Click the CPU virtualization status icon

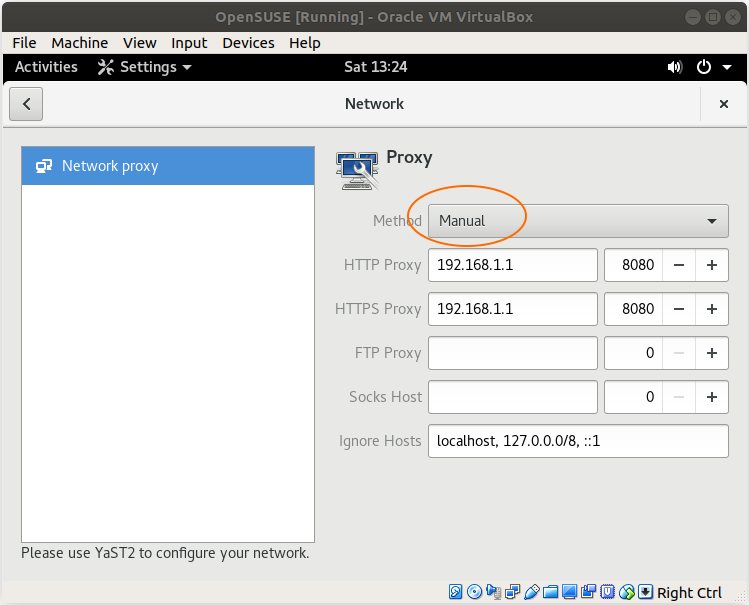click(608, 592)
